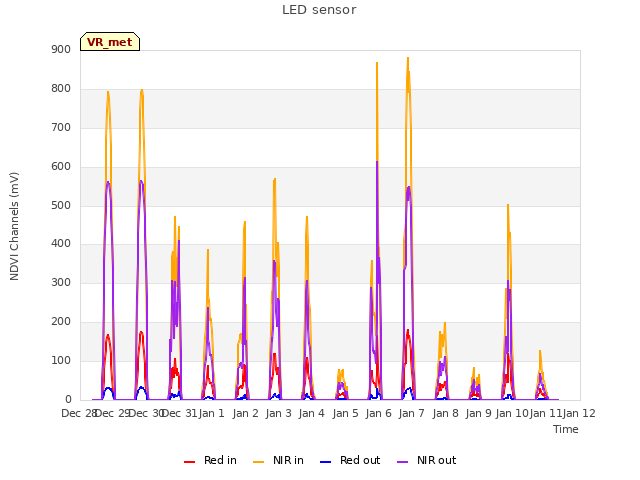The height and width of the screenshot is (480, 640).
Task: Click the VR_met label box
Action: 110,42
